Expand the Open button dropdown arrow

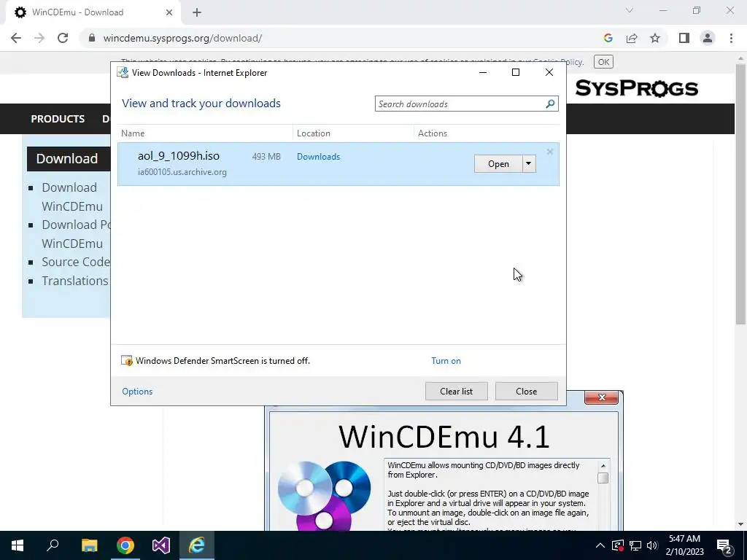click(529, 164)
